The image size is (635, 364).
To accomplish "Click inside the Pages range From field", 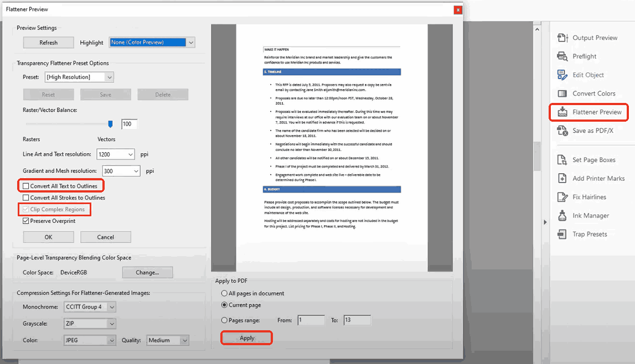I will point(311,320).
